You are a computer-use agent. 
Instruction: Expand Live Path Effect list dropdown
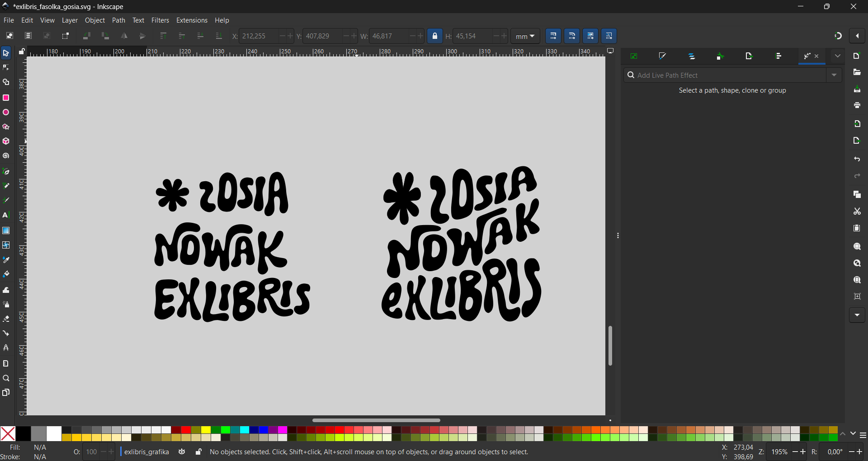click(x=834, y=75)
